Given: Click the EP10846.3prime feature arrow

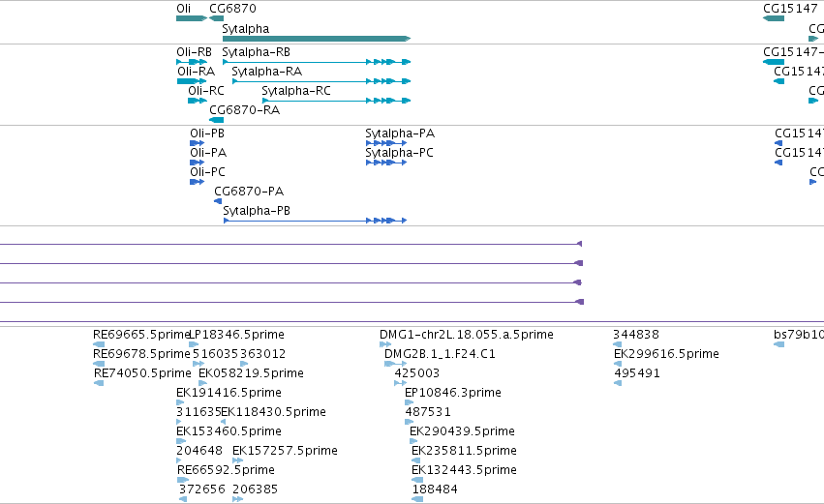Looking at the screenshot, I should pos(409,402).
